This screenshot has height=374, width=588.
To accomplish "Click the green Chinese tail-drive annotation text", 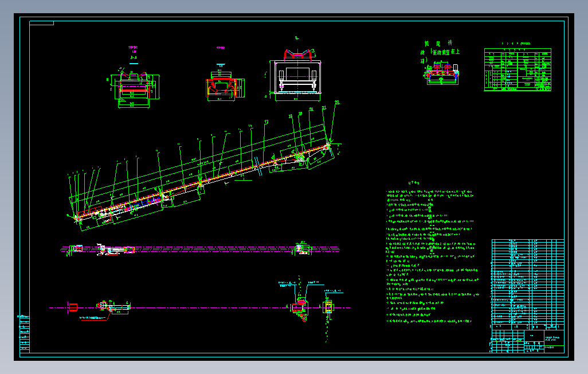I will pyautogui.click(x=440, y=52).
